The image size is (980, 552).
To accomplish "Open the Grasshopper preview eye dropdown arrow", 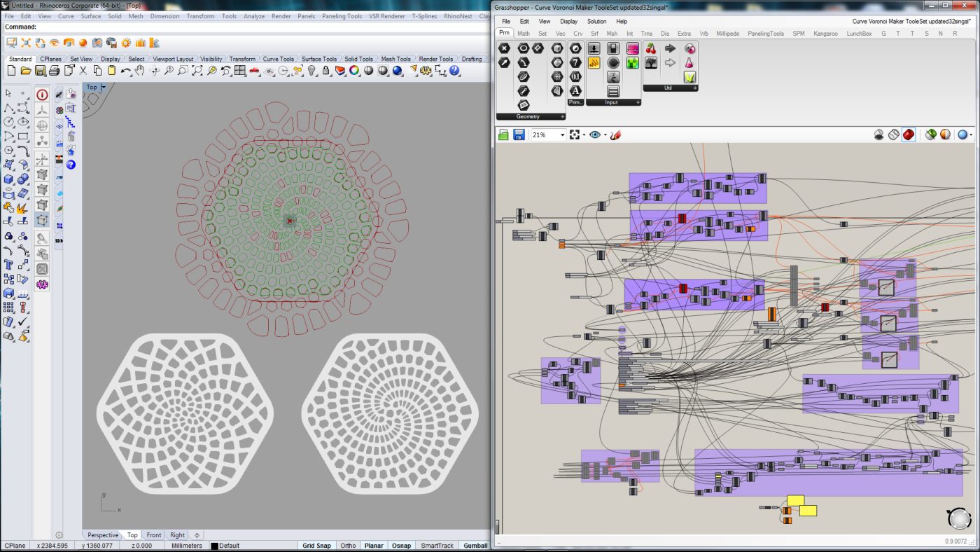I will 605,134.
